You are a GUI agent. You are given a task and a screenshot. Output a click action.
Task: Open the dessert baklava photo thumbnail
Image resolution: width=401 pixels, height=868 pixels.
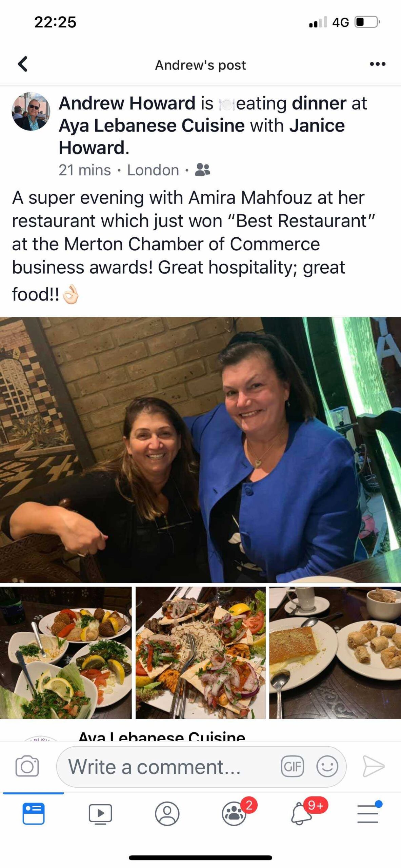pyautogui.click(x=335, y=653)
